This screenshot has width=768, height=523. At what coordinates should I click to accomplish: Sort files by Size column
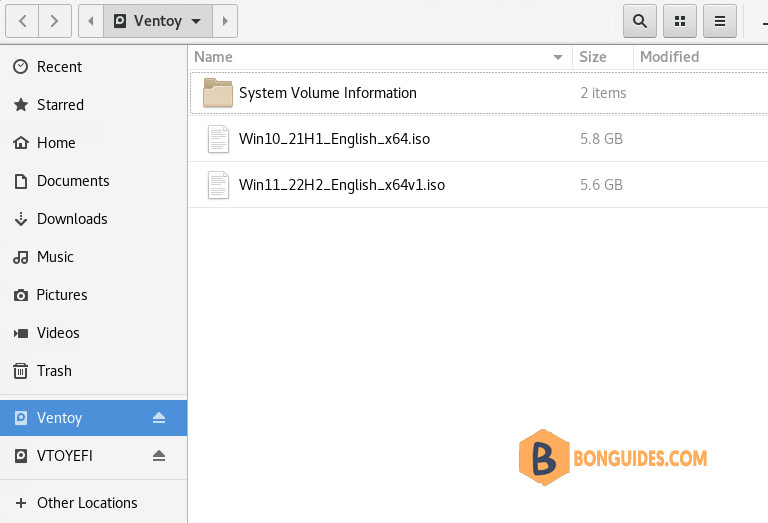[602, 57]
